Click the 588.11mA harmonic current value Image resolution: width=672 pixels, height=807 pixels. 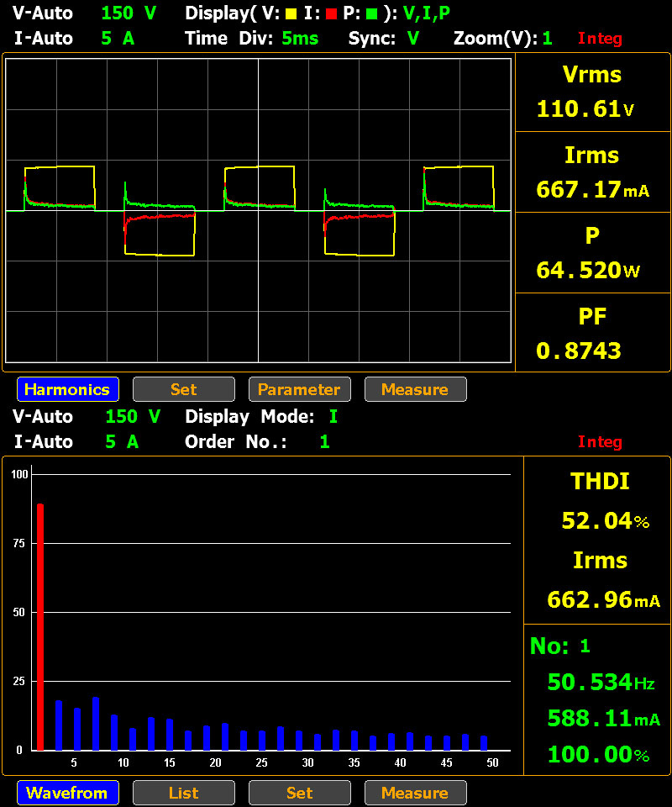click(x=604, y=718)
